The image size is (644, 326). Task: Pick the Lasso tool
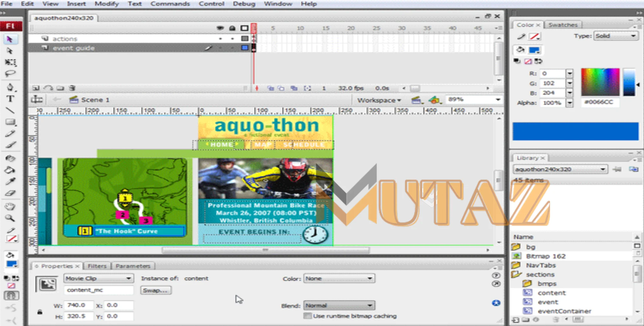click(10, 74)
